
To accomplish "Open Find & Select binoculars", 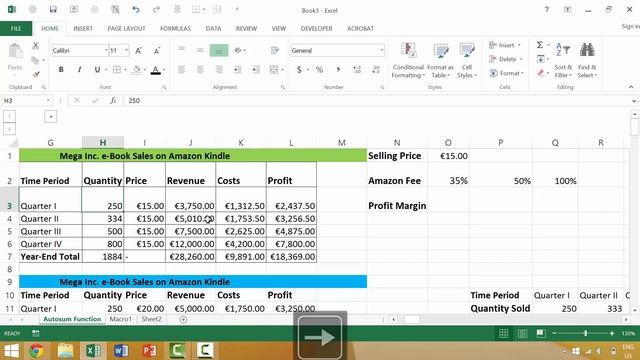I will 587,60.
